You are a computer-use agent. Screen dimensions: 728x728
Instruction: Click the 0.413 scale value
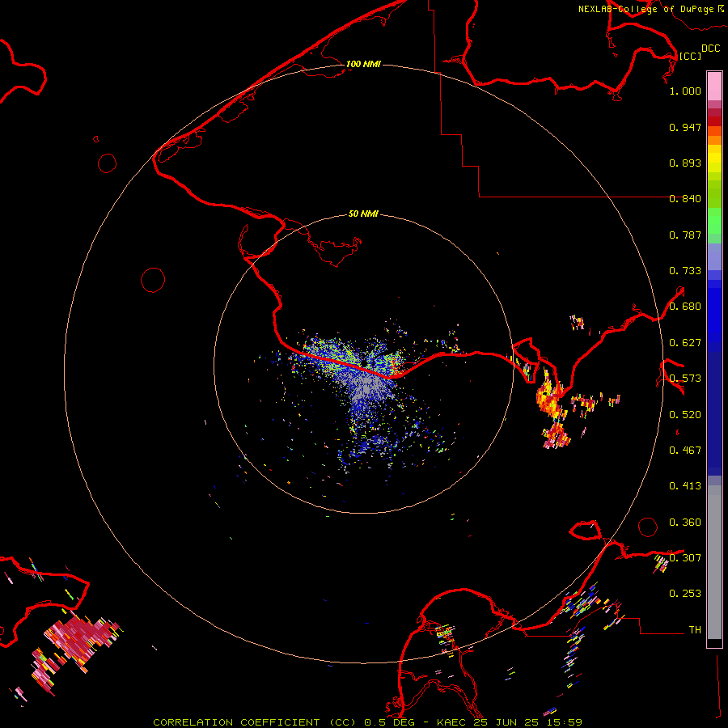(685, 486)
